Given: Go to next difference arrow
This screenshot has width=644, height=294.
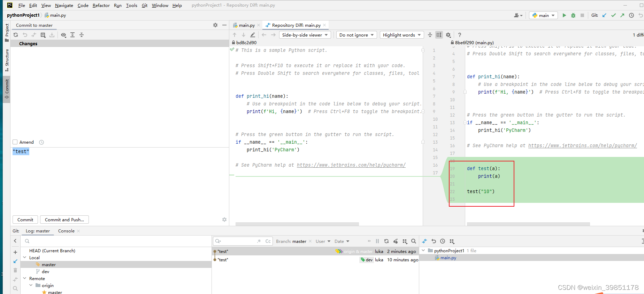Looking at the screenshot, I should coord(244,35).
